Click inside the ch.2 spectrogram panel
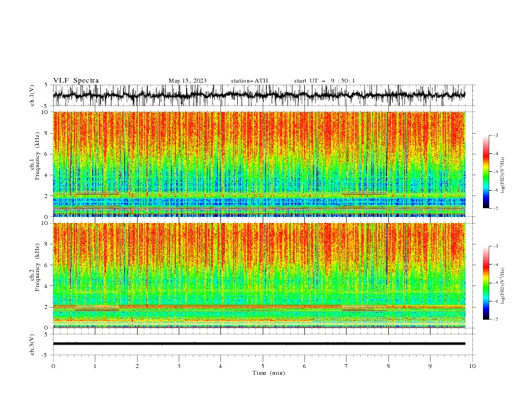 259,275
